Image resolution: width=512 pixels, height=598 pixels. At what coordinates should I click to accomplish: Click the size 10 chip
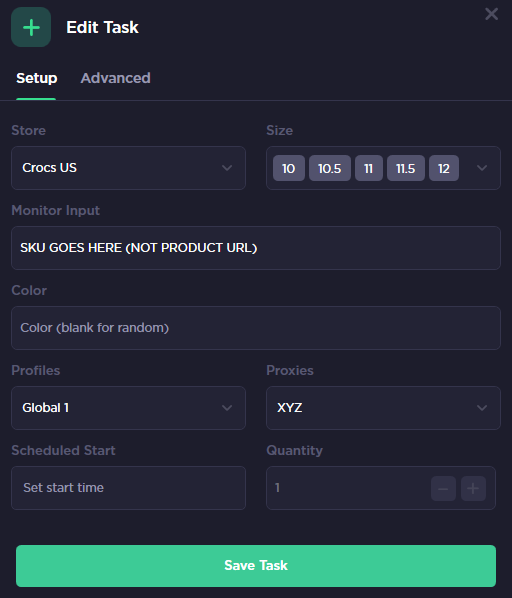289,168
